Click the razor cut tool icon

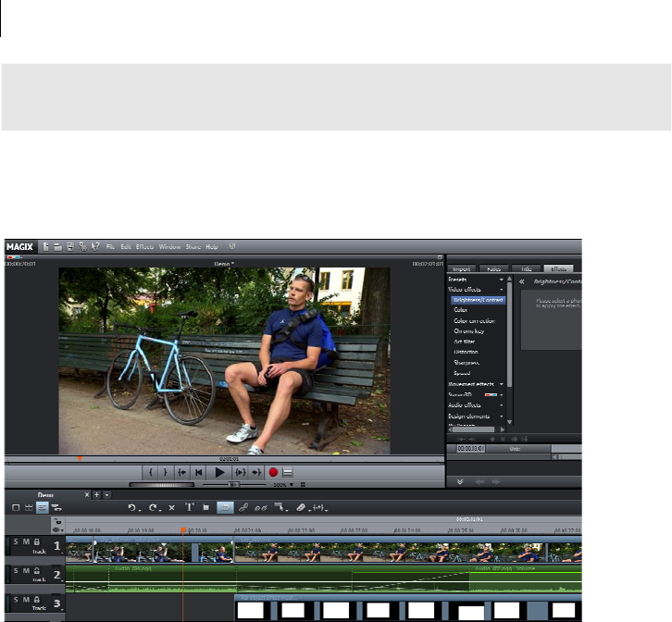301,507
